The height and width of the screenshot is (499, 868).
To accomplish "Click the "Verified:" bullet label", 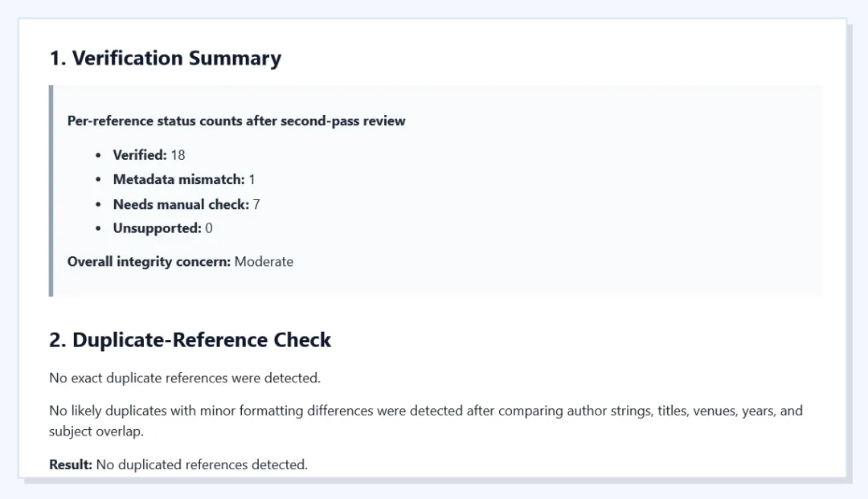I will point(140,155).
